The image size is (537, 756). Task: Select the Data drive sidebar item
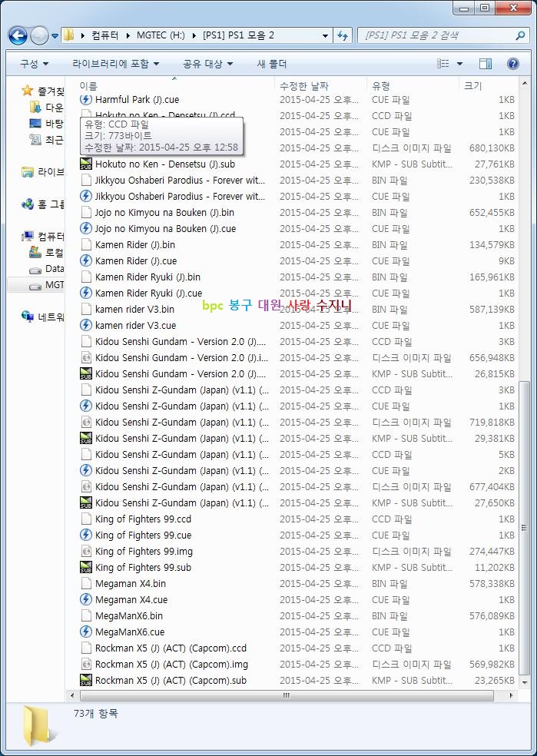pos(46,269)
